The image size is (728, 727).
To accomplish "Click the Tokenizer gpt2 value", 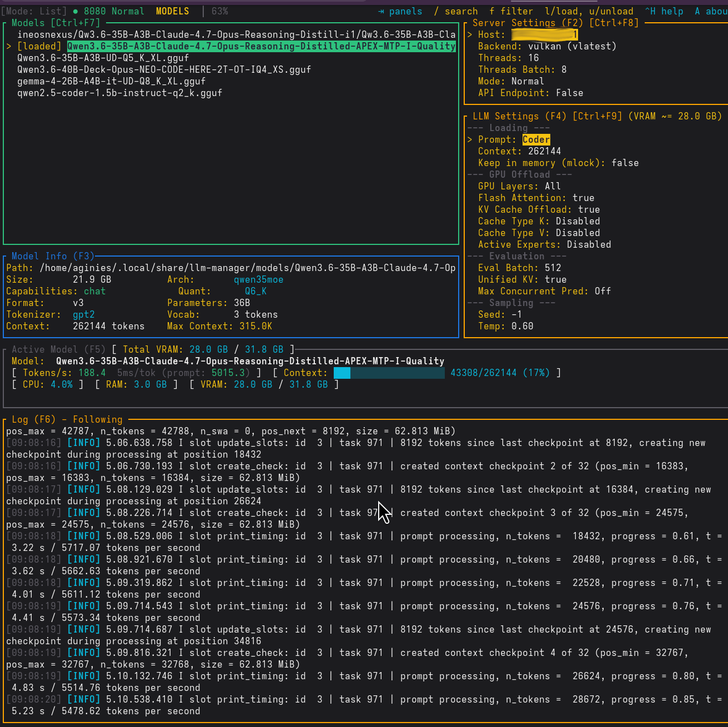I will [84, 314].
